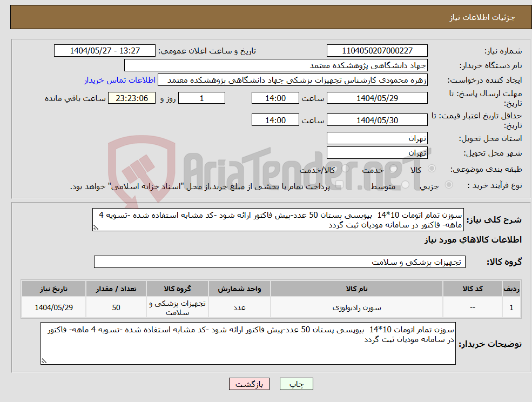This screenshot has width=532, height=402.
Task: Click the price validity date 1404/05/30 field
Action: [377, 120]
